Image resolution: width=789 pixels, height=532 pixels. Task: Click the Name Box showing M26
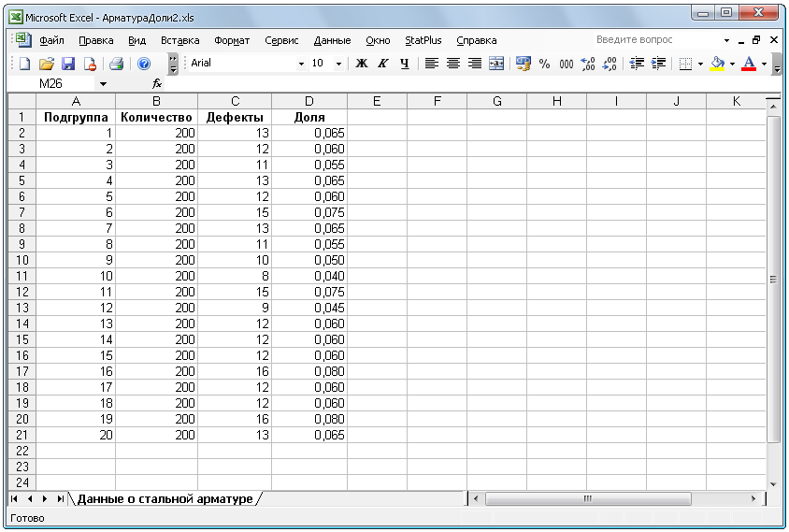point(51,84)
